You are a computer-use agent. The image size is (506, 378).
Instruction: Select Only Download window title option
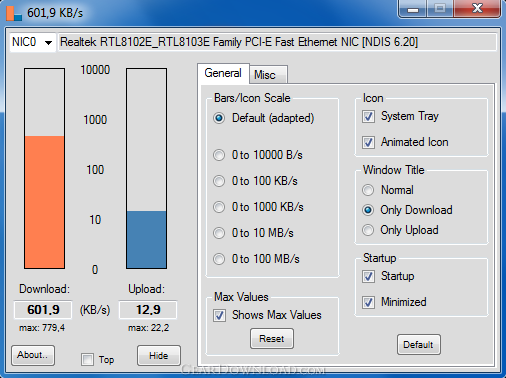407,210
